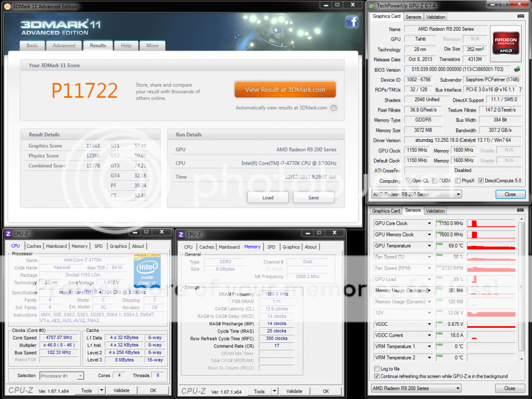This screenshot has height=399, width=532.
Task: Uncheck Continue refreshing in background option
Action: (x=377, y=376)
